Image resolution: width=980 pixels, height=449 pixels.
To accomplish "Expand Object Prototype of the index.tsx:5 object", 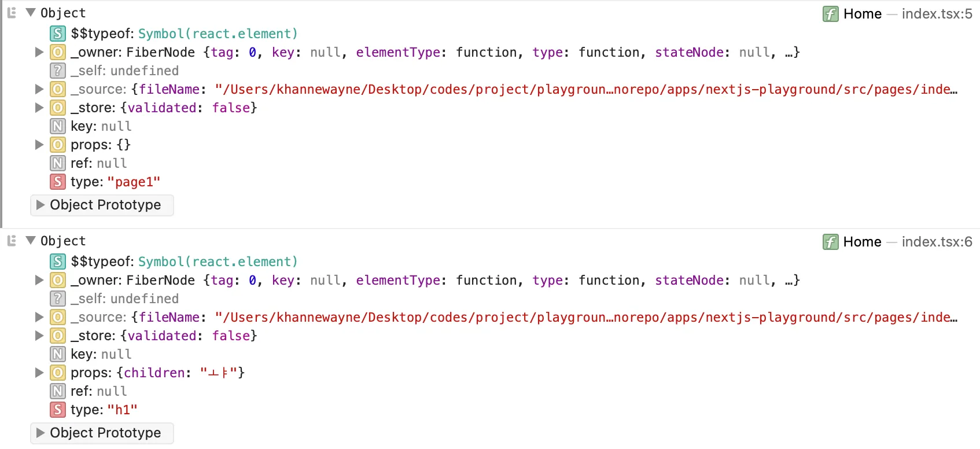I will click(40, 205).
